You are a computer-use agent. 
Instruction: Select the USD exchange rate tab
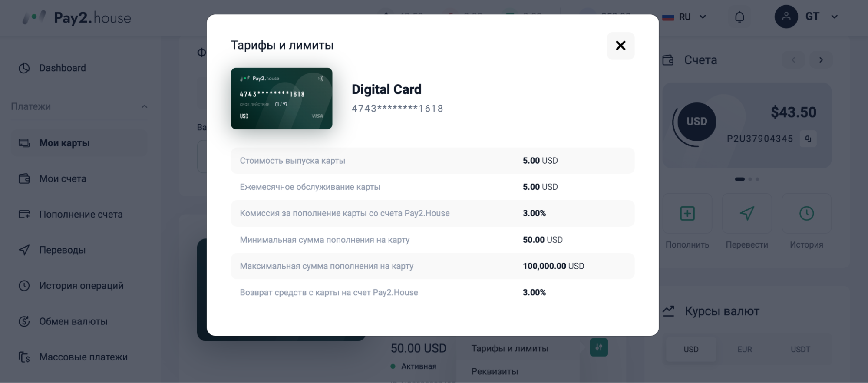(691, 349)
